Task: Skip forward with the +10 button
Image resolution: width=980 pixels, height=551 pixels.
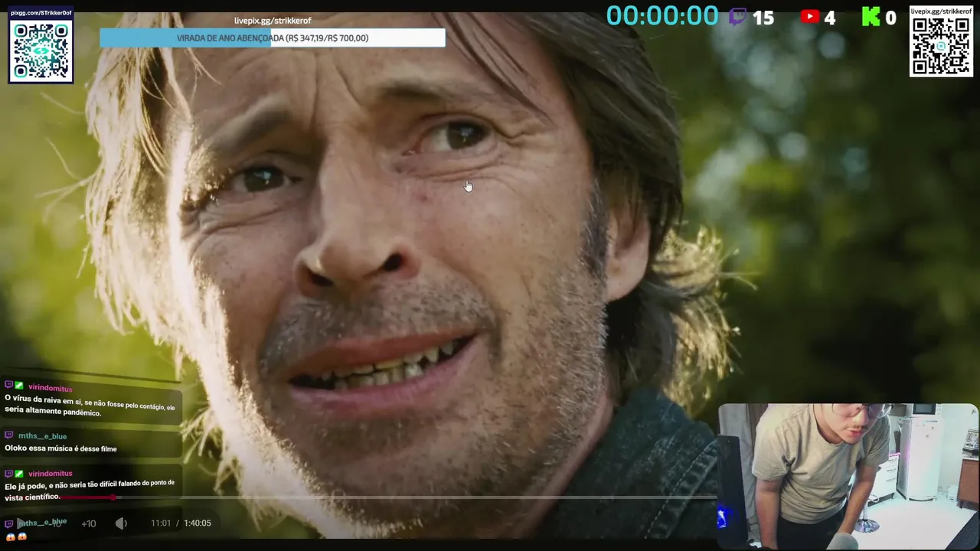Action: coord(89,523)
